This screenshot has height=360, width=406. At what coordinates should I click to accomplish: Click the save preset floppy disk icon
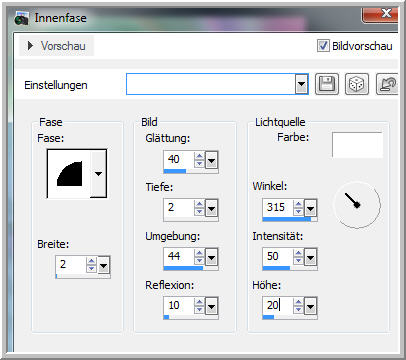[x=327, y=84]
